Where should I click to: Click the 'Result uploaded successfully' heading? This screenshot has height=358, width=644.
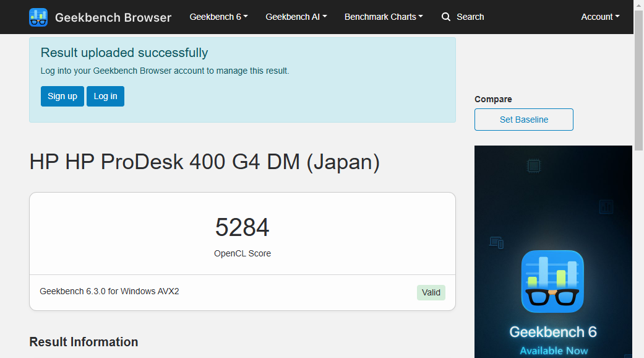[x=124, y=53]
